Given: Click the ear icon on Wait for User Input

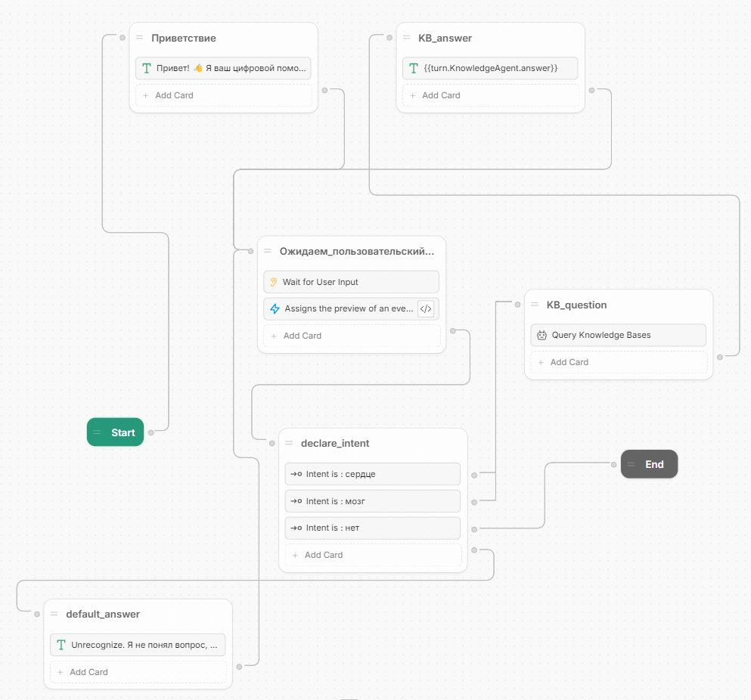Looking at the screenshot, I should click(x=274, y=282).
